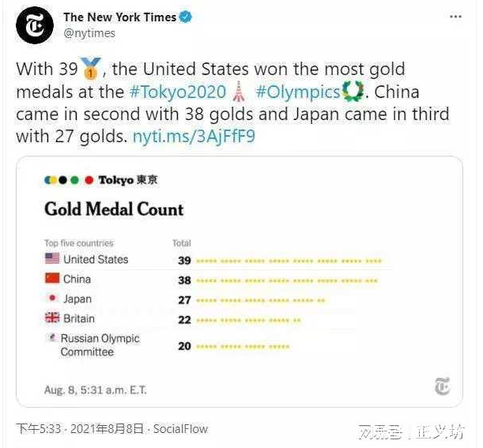The image size is (483, 448).
Task: Open the #Olympics hashtag
Action: click(x=297, y=92)
